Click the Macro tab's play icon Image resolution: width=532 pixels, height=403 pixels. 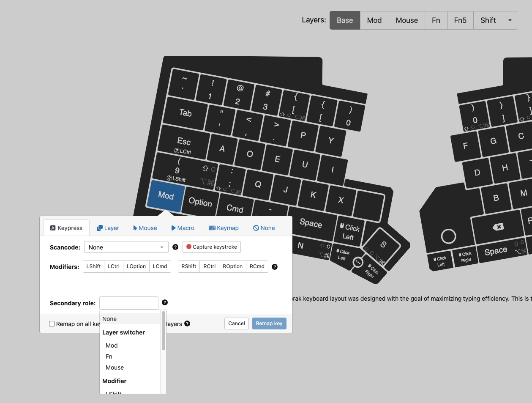click(173, 228)
